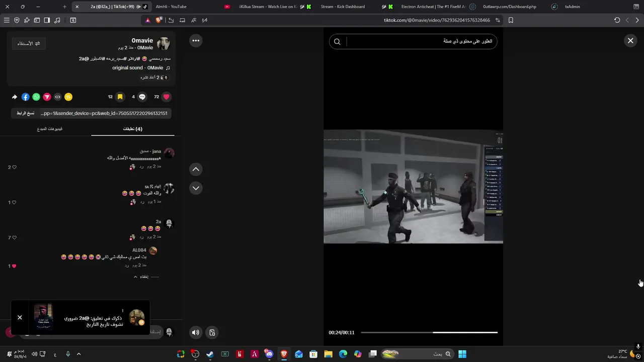
Task: Reply to jana's comment via رد
Action: coord(142,166)
